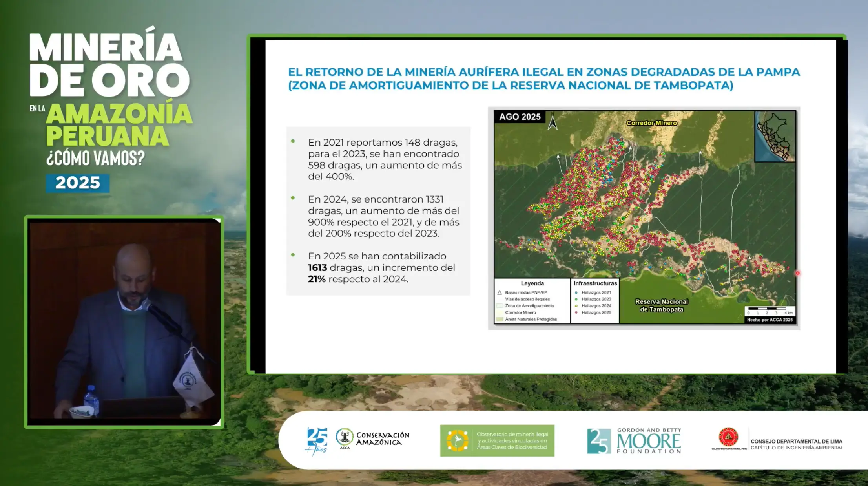
Task: Click the Colegio de Ingenieros red emblem
Action: [x=728, y=437]
